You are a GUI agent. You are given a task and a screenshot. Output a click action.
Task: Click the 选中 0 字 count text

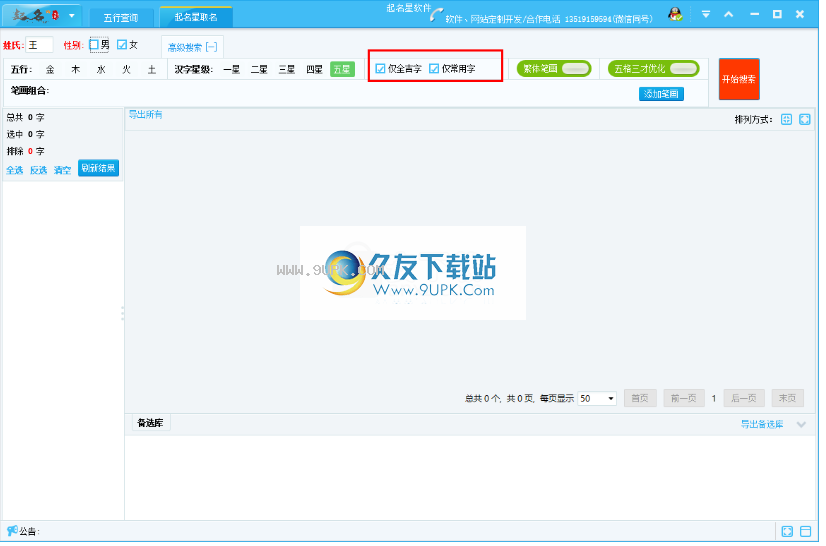tap(26, 135)
